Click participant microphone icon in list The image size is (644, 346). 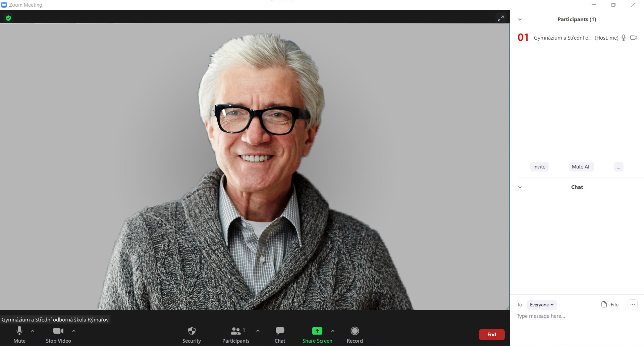pos(624,38)
